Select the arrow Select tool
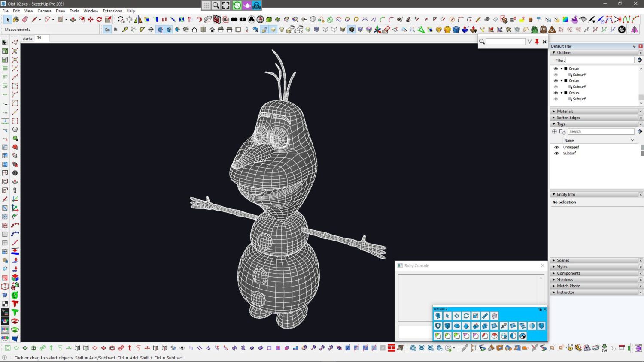644x362 pixels. tap(8, 20)
